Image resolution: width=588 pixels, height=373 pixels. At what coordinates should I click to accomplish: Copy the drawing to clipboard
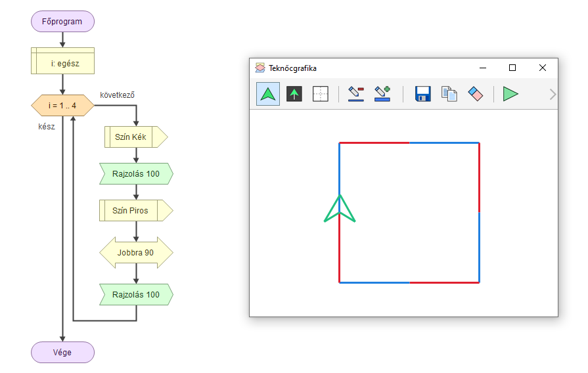coord(449,94)
